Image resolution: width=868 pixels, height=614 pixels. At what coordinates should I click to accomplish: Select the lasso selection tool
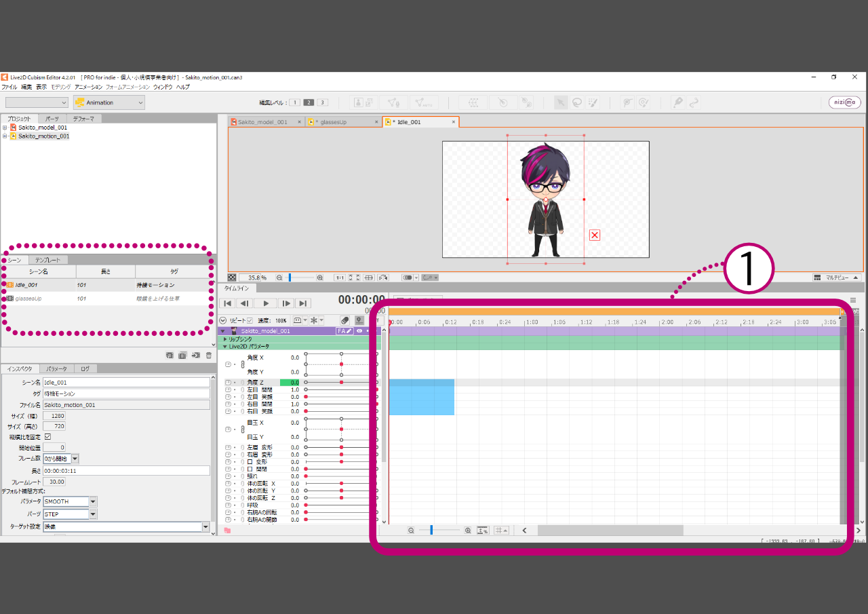point(577,102)
